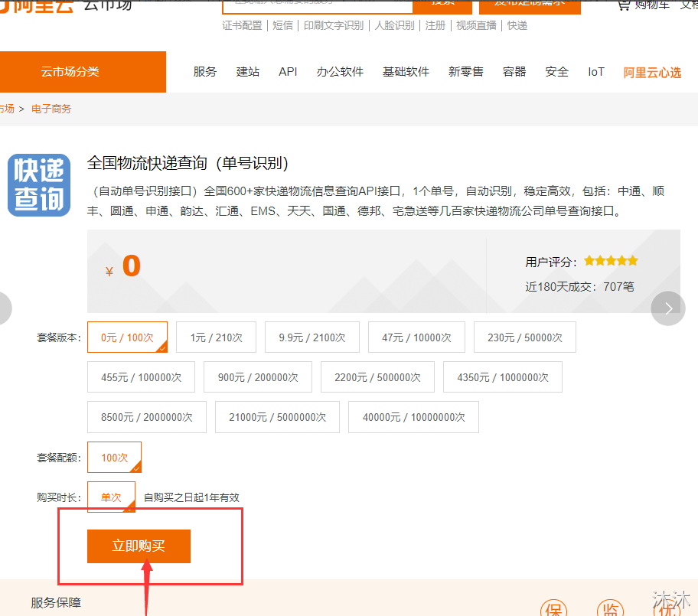This screenshot has height=616, width=698.
Task: Pick the 47元 / 10000次 package
Action: coord(416,337)
